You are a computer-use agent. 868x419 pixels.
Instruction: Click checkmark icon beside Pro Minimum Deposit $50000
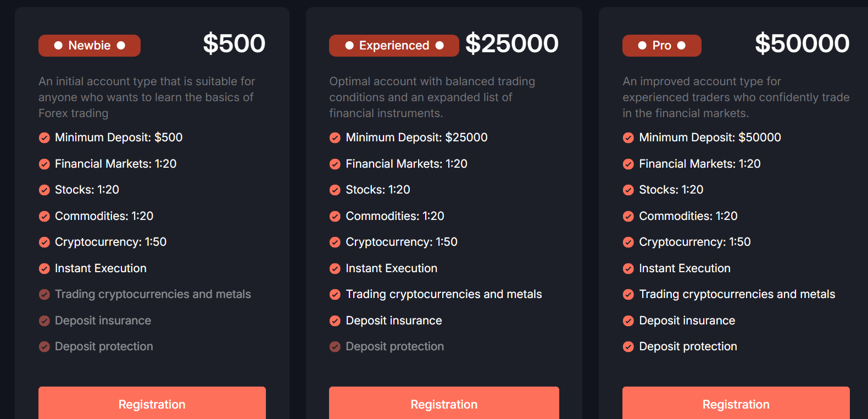(628, 137)
